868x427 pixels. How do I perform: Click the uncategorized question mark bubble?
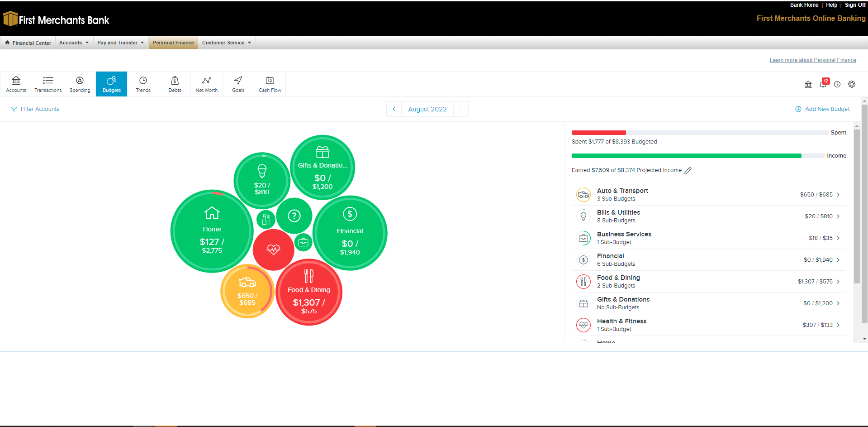(294, 216)
